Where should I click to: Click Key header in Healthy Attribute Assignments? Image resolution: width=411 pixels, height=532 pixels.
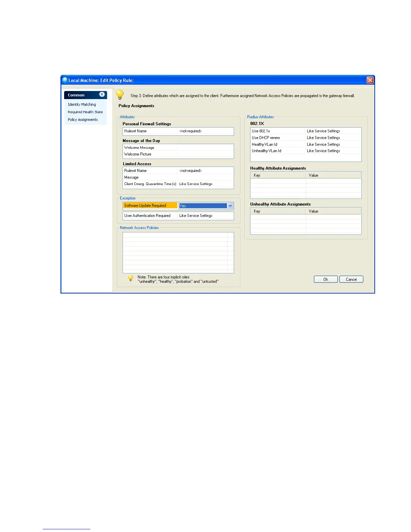[278, 175]
